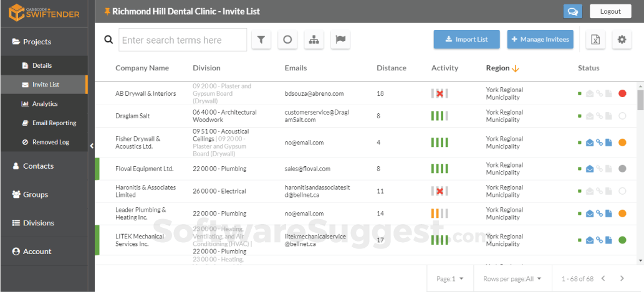This screenshot has height=292, width=644.
Task: Click the Manage Invitees button
Action: click(x=540, y=39)
